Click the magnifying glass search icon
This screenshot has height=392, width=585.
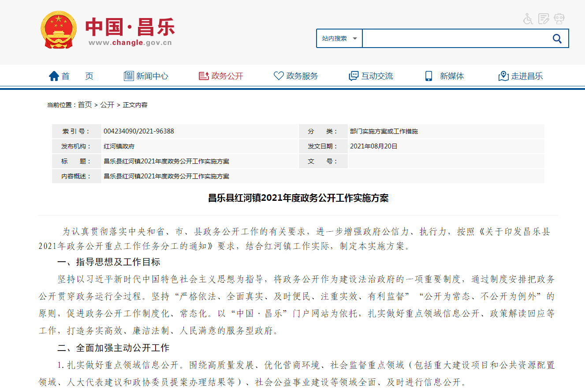557,39
